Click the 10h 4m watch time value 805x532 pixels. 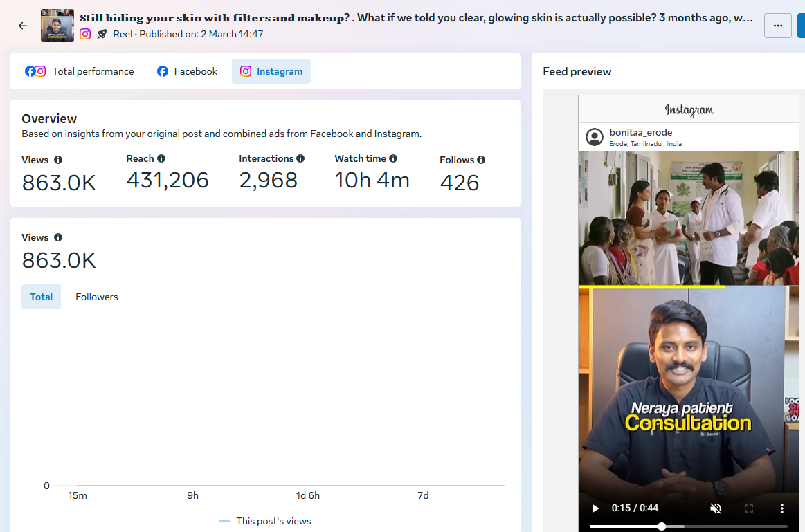point(372,181)
